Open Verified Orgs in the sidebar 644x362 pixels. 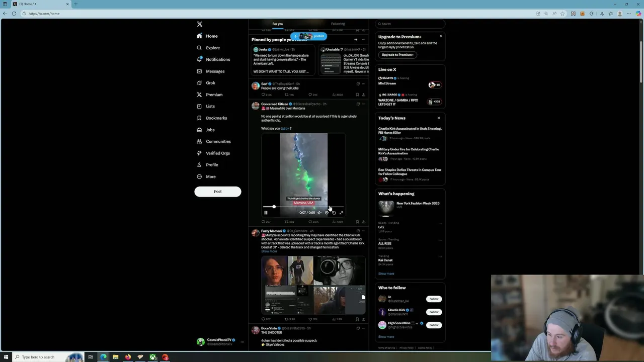coord(213,153)
